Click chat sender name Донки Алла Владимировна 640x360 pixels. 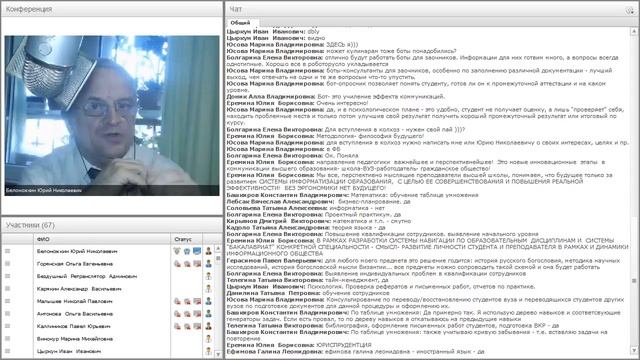(271, 97)
